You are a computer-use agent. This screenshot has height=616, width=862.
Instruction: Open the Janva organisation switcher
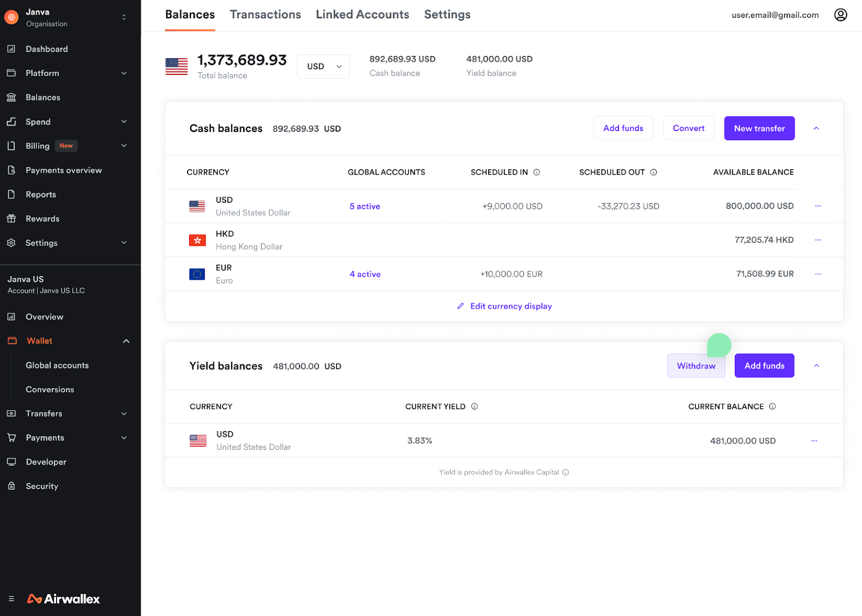point(124,17)
